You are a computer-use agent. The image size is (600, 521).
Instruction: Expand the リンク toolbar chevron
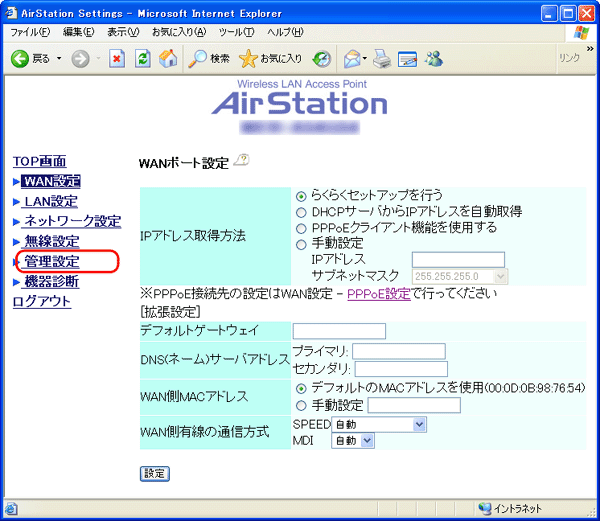[590, 49]
